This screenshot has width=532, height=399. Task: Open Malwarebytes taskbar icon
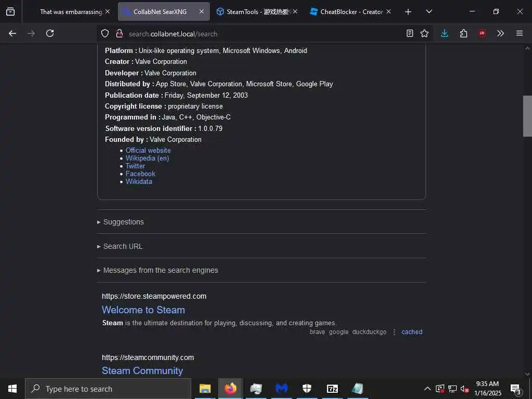click(281, 389)
